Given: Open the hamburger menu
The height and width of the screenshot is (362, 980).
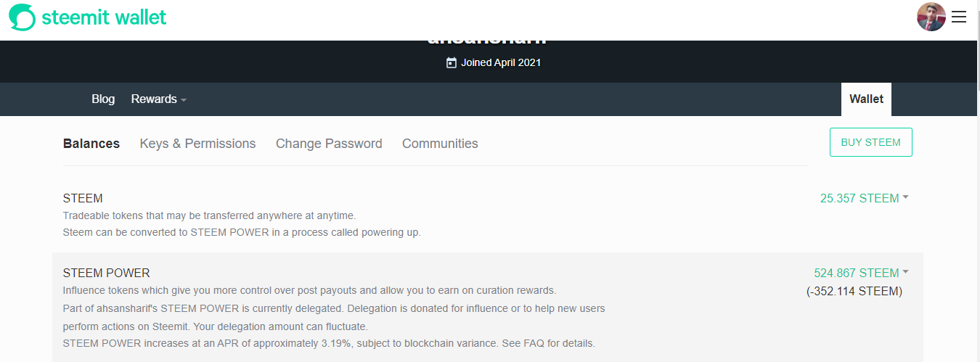Looking at the screenshot, I should pyautogui.click(x=959, y=17).
